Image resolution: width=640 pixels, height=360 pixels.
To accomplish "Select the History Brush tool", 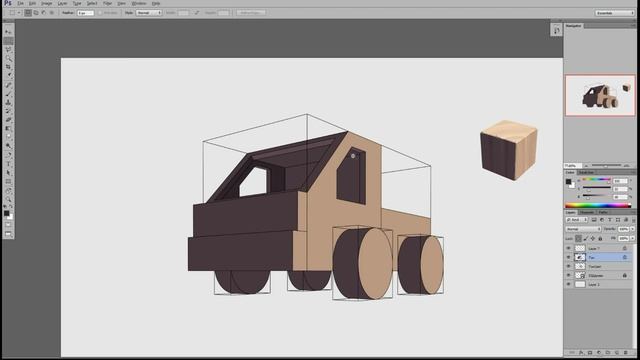I will point(8,111).
